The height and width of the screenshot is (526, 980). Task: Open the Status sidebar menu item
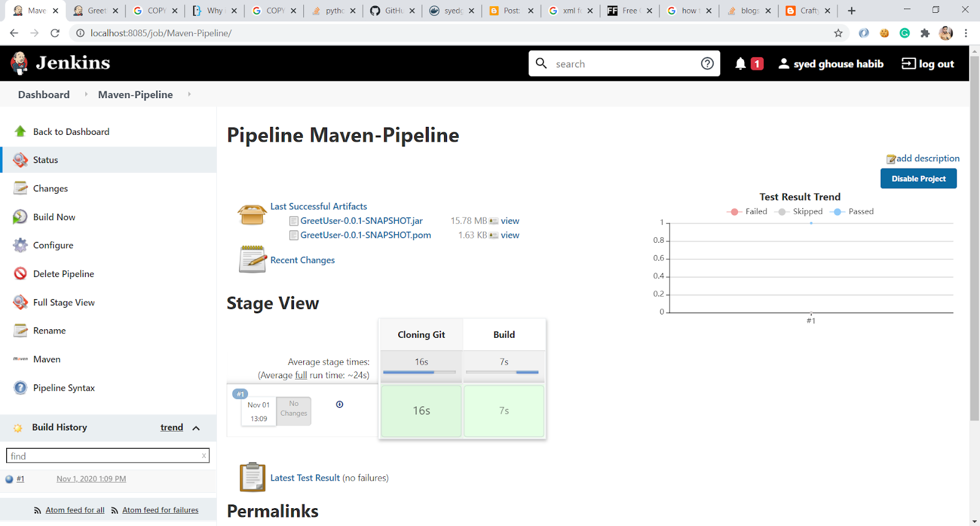tap(108, 160)
